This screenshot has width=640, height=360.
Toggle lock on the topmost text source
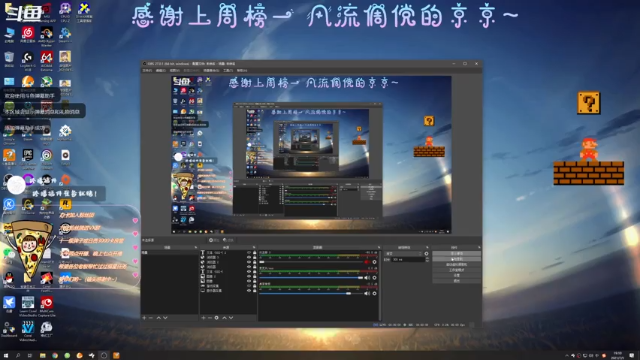(255, 253)
